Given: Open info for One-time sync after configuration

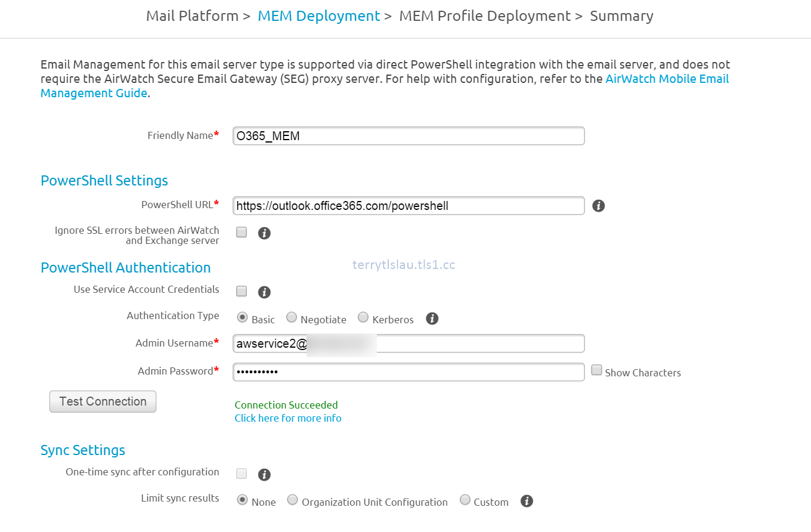Looking at the screenshot, I should pos(264,475).
